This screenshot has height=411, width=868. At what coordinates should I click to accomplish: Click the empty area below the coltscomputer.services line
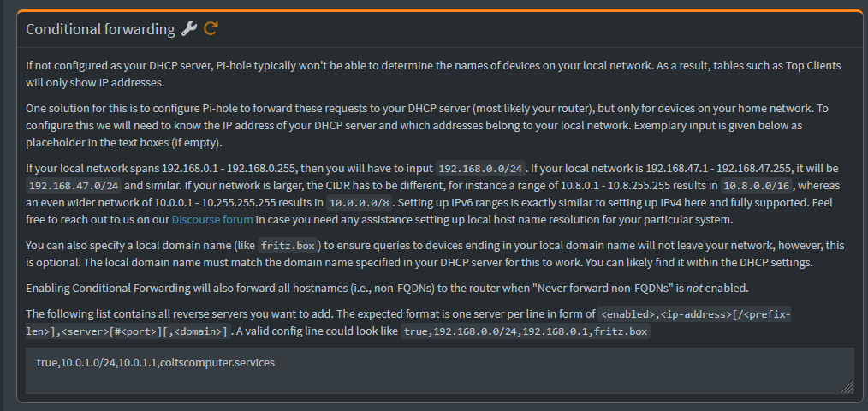tap(439, 382)
